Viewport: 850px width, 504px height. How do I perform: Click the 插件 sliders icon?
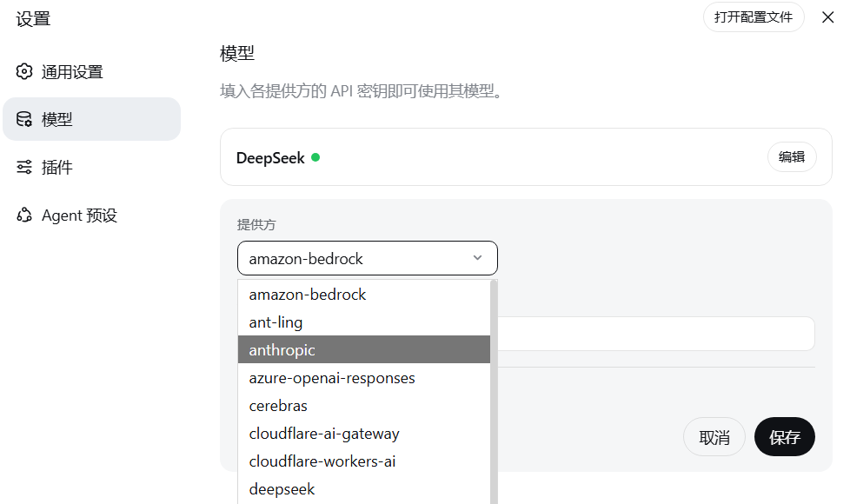pyautogui.click(x=23, y=167)
